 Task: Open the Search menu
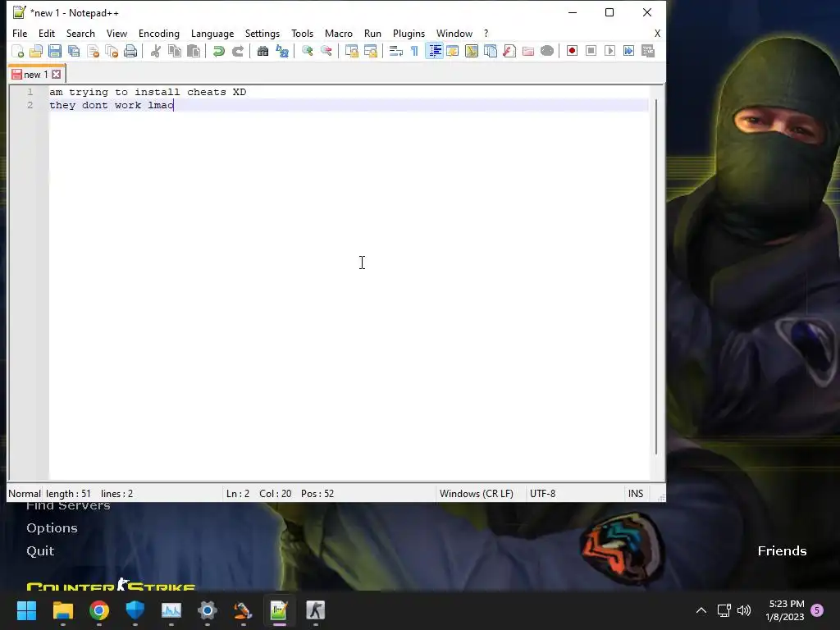(80, 33)
